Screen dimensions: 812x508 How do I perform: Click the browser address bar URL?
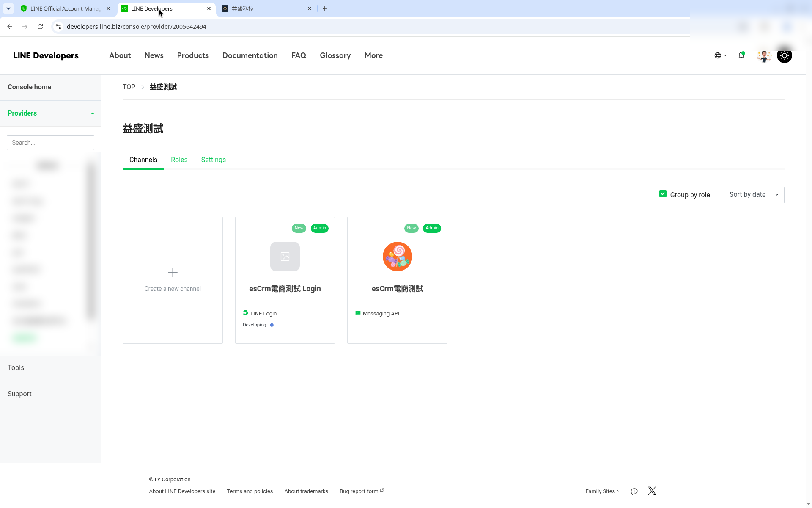click(137, 27)
